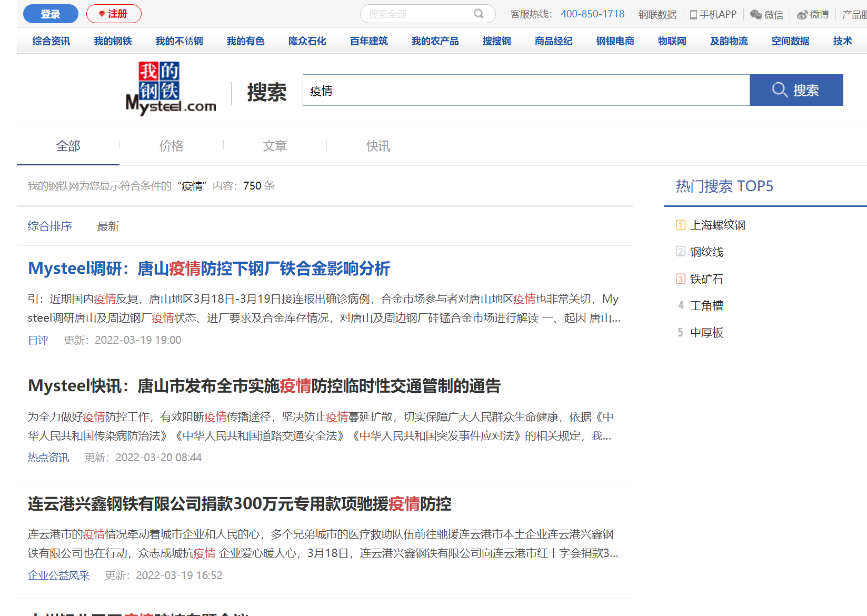867x616 pixels.
Task: Open article 唐山疫情防控下钢厂铁合金影响分析
Action: [209, 269]
